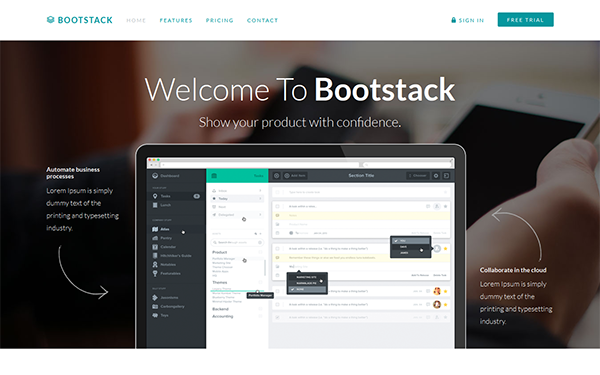Click Delete Task on second card
The image size is (600, 375).
click(440, 275)
